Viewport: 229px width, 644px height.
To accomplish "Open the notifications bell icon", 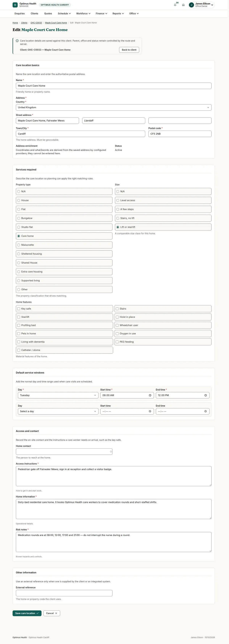I will 175,5.
